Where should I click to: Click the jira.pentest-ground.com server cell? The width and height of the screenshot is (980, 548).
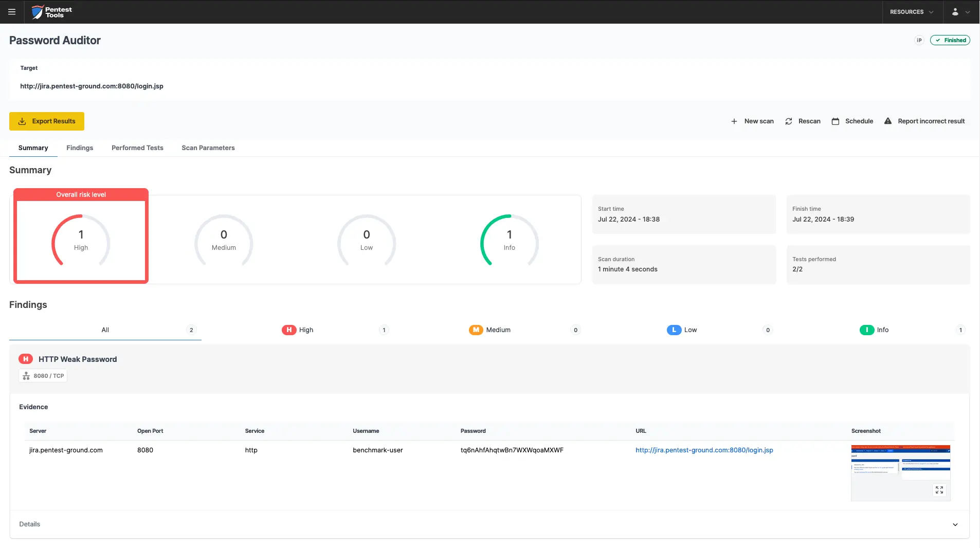point(66,450)
